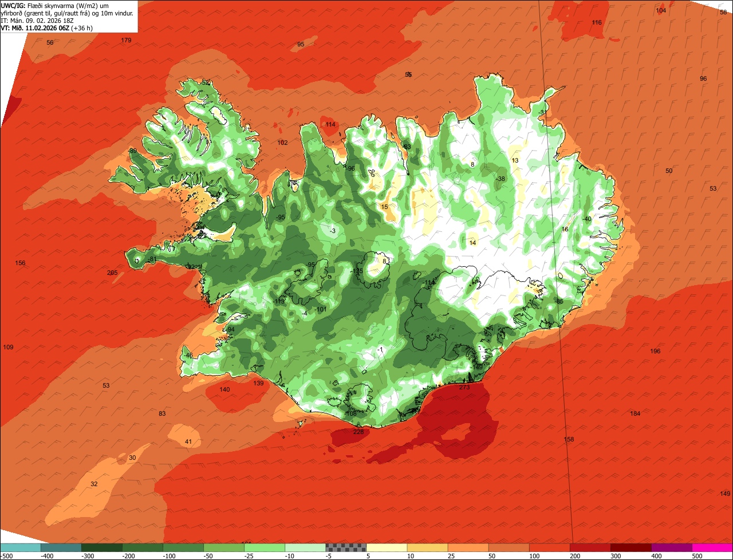The height and width of the screenshot is (560, 733).
Task: Click the map value '179'
Action: tap(126, 40)
